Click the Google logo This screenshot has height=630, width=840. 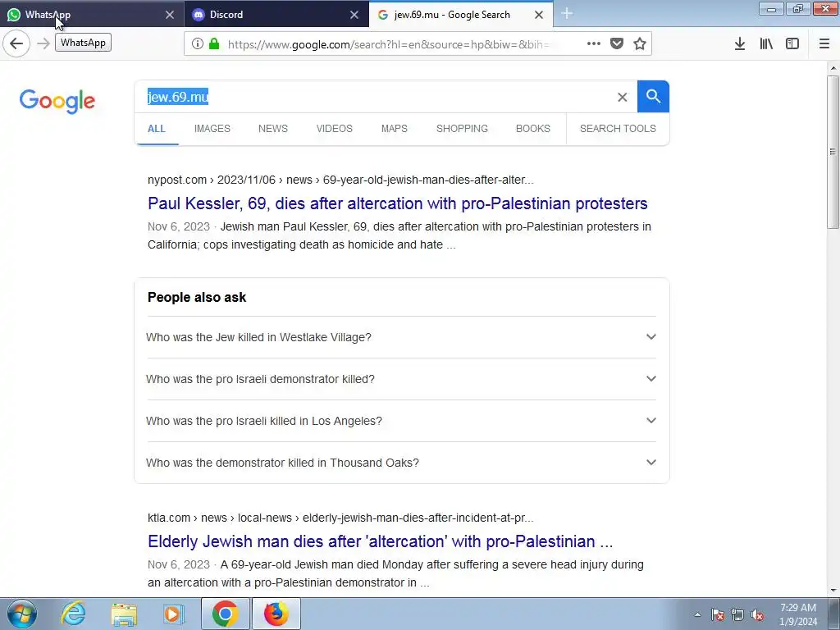click(57, 101)
